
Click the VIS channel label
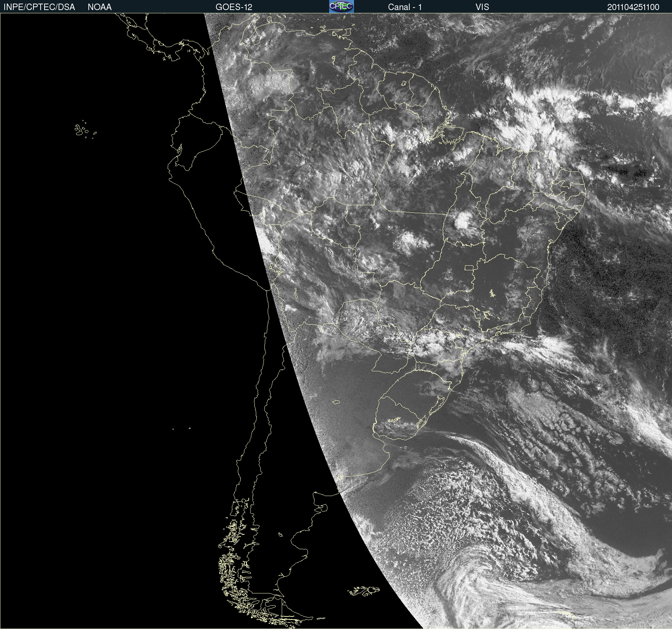pos(482,7)
